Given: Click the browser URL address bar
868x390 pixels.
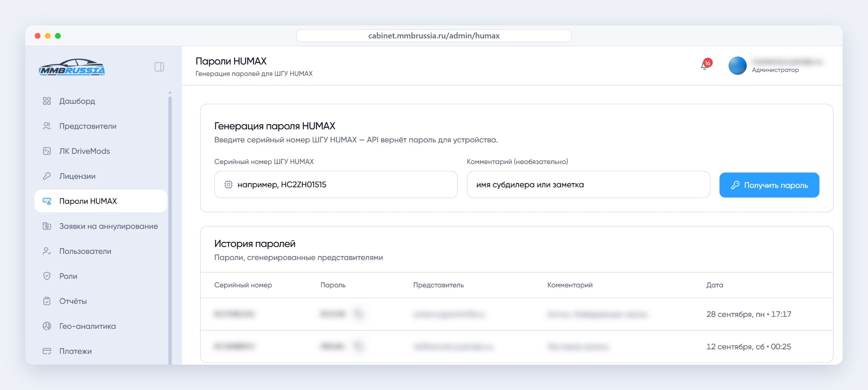Looking at the screenshot, I should [x=434, y=36].
